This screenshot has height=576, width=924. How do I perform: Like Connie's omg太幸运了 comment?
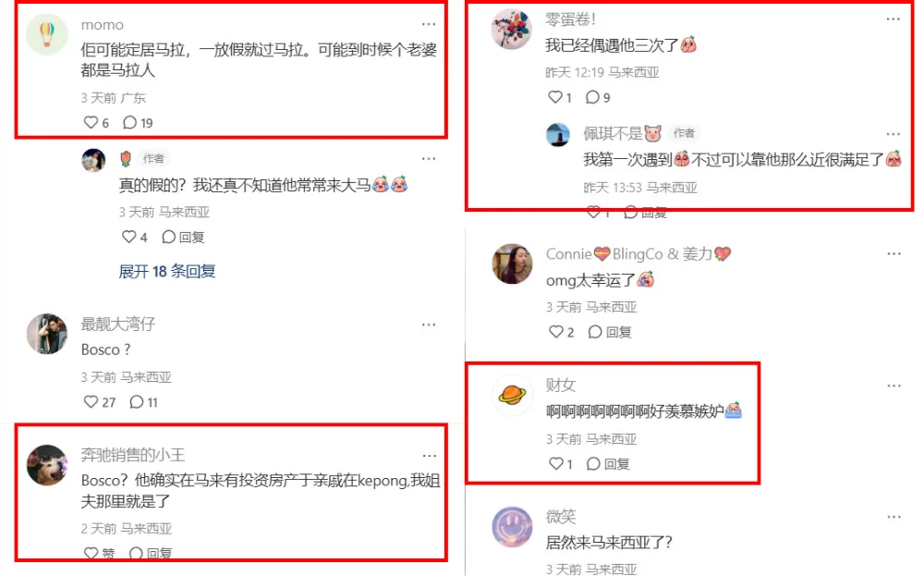(555, 332)
